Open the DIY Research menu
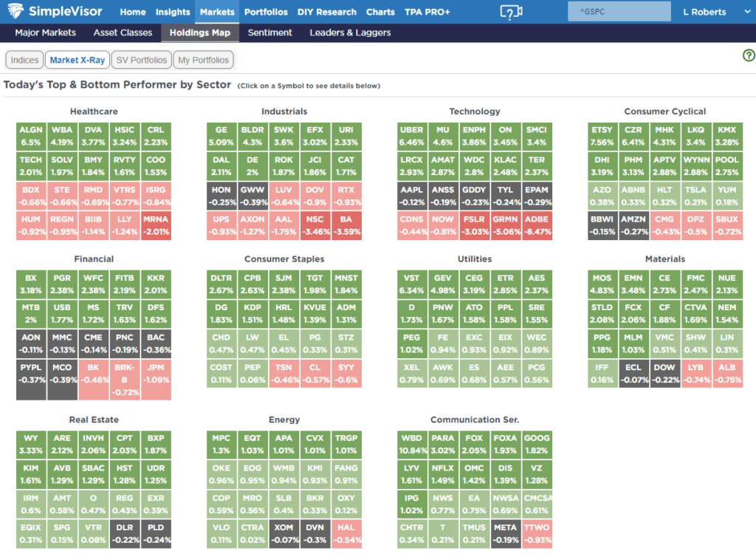This screenshot has width=756, height=554. [x=326, y=12]
